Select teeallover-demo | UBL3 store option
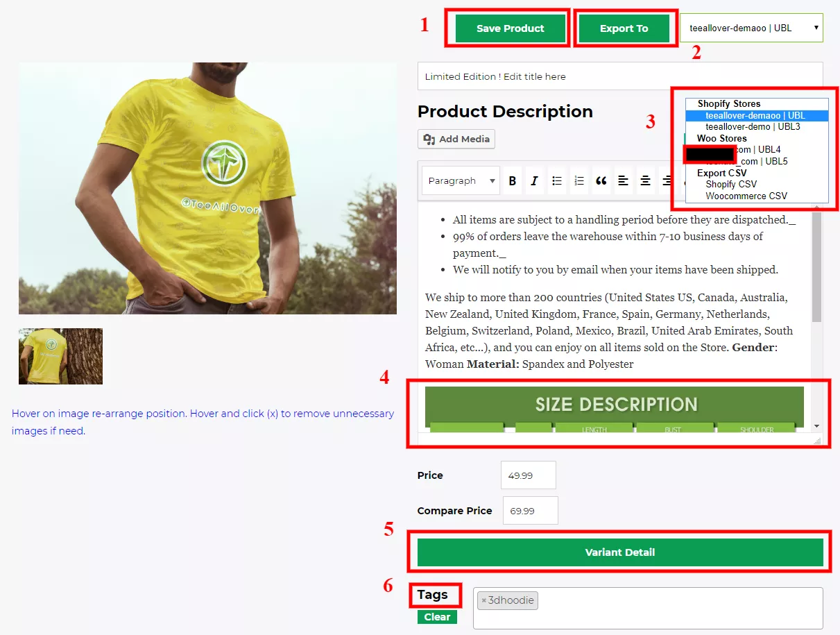The width and height of the screenshot is (840, 635). (753, 127)
